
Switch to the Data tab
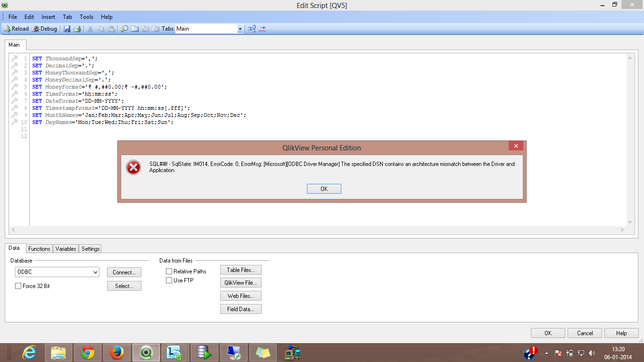[x=14, y=248]
